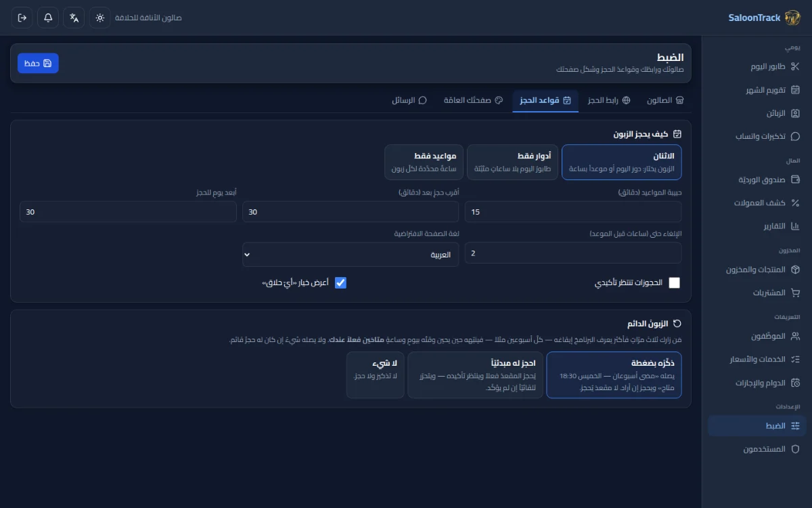Open الخدمات والأسعار in the sidebar
This screenshot has height=508, width=812.
click(757, 360)
